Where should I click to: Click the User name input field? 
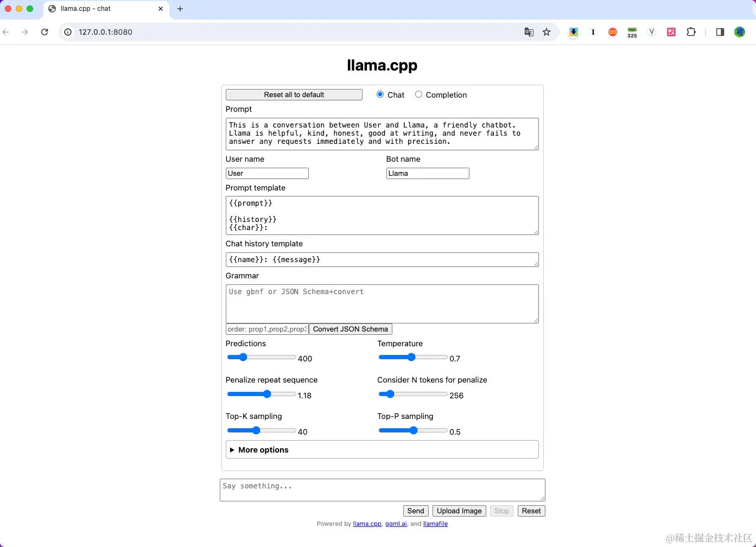267,173
